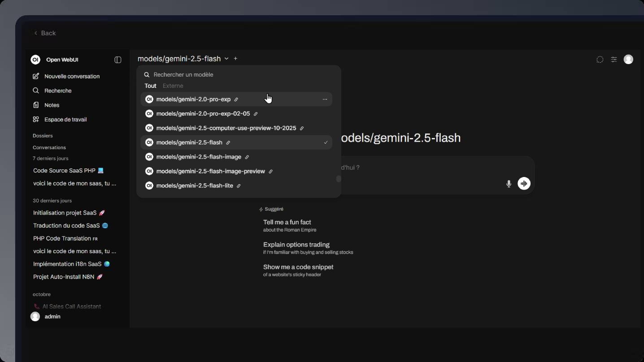This screenshot has height=362, width=644.
Task: Select the Tout filter tab
Action: click(150, 86)
